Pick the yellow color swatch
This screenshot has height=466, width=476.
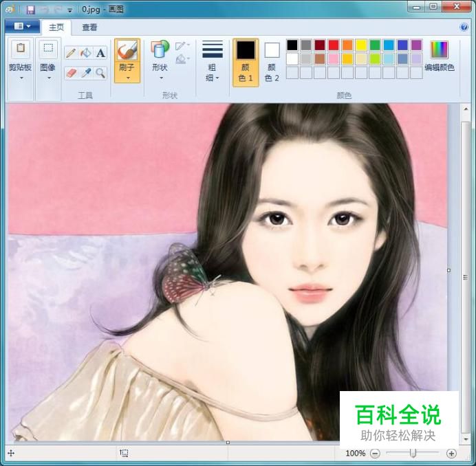361,45
